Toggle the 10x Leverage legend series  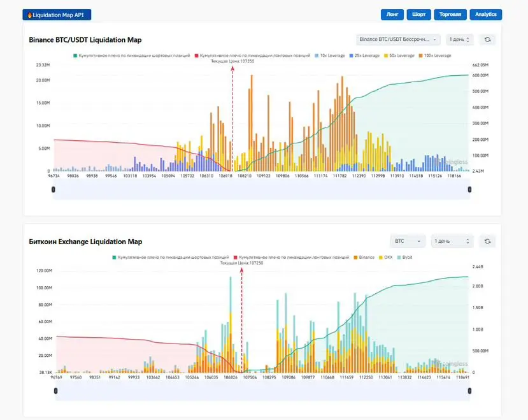pyautogui.click(x=330, y=55)
